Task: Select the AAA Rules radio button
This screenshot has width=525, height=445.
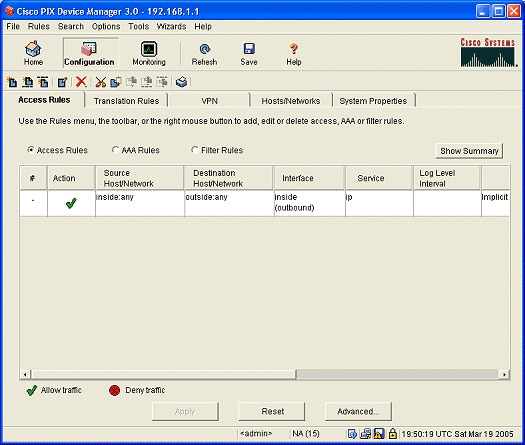Action: coord(115,150)
